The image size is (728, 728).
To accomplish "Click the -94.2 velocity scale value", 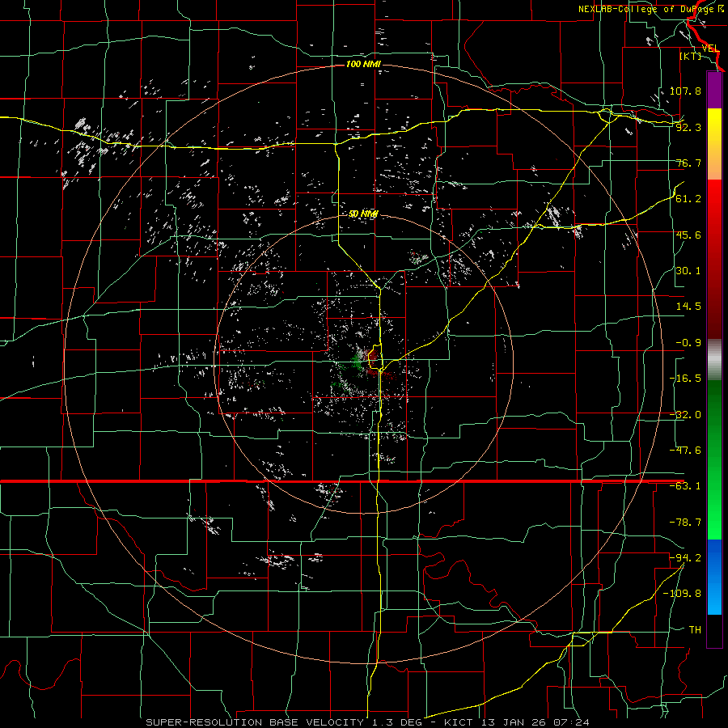I will coord(685,558).
